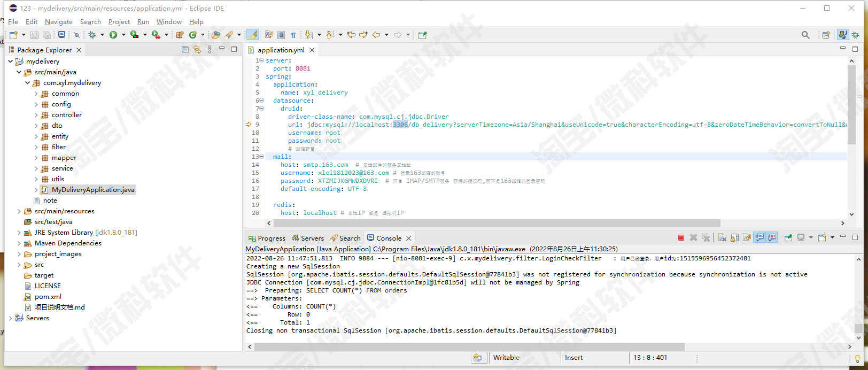
Task: Collapse all in Package Explorer
Action: pos(185,50)
